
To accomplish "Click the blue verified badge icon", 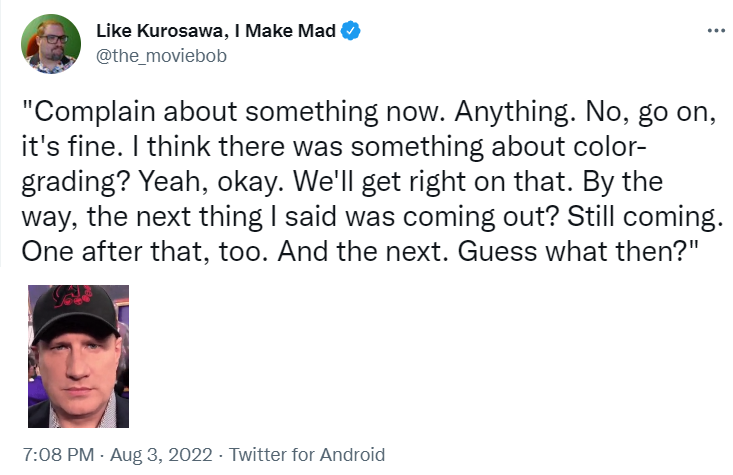I will pyautogui.click(x=352, y=31).
